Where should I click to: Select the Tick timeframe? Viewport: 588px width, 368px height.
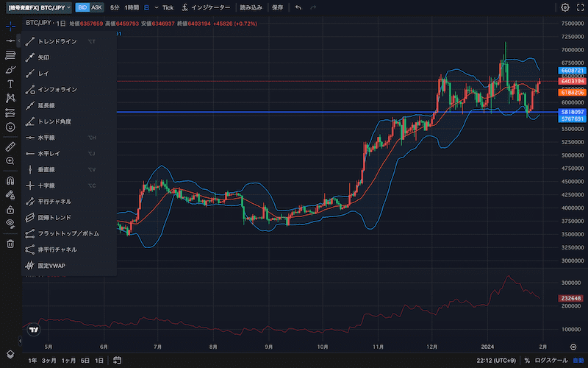[168, 7]
